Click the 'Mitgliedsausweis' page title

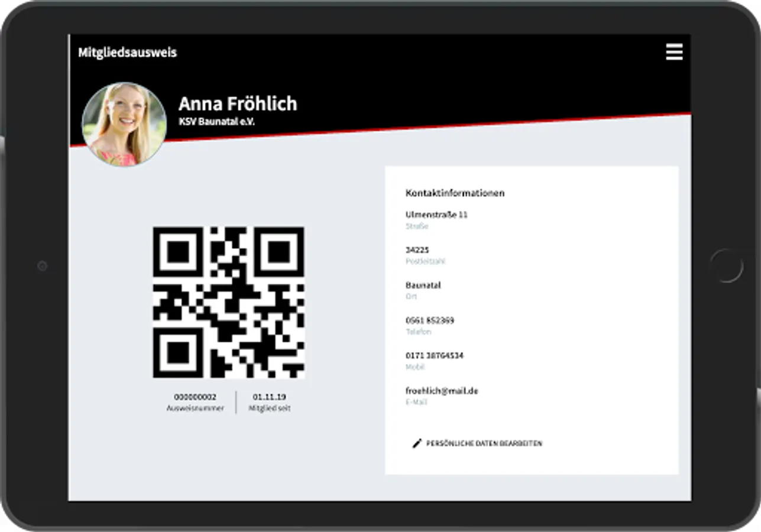[x=128, y=53]
